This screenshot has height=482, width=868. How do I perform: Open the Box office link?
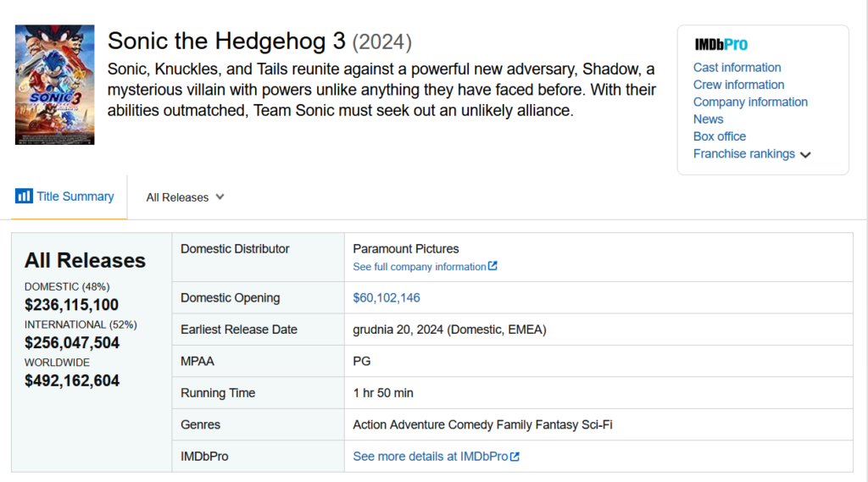point(719,136)
